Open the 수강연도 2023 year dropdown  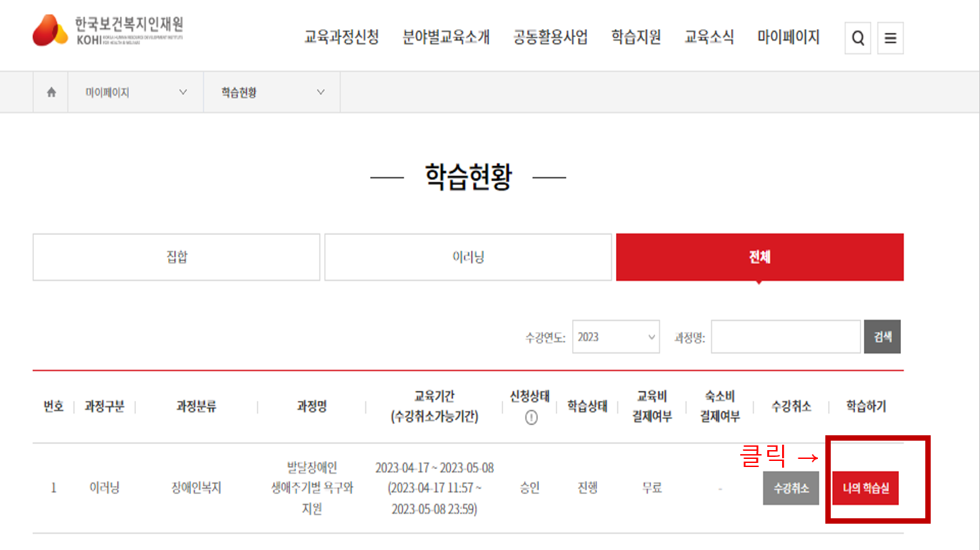[x=616, y=337]
